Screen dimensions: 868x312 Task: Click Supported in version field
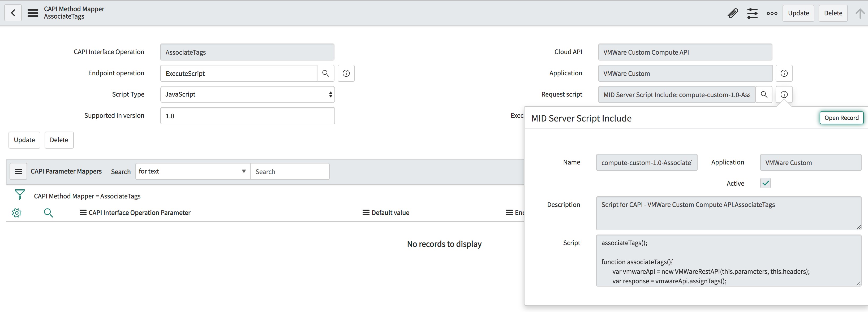tap(247, 116)
